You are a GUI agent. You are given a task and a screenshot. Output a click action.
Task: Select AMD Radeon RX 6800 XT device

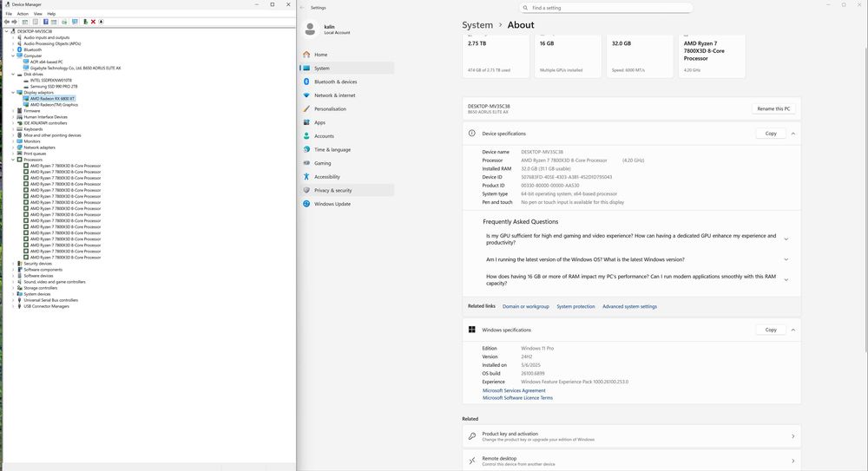point(52,99)
